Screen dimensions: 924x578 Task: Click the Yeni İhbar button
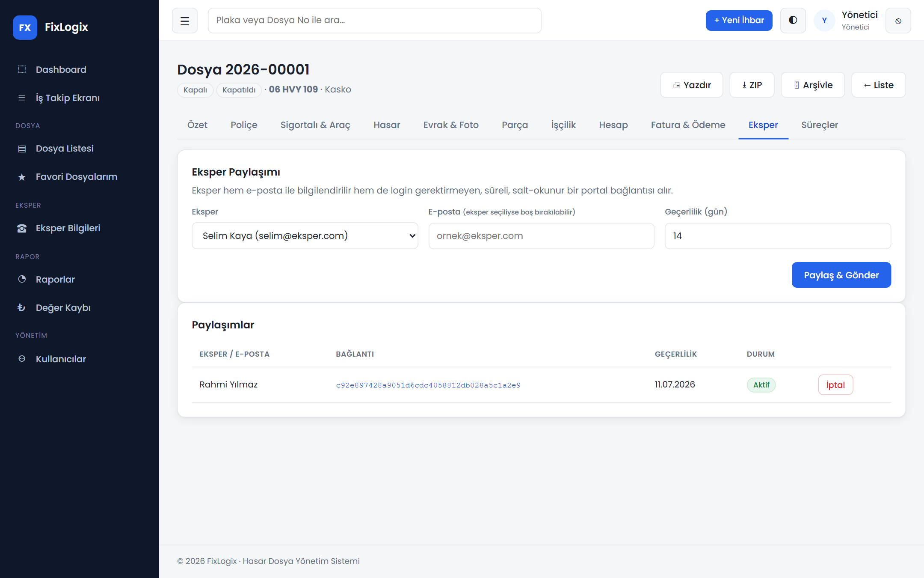click(x=739, y=21)
